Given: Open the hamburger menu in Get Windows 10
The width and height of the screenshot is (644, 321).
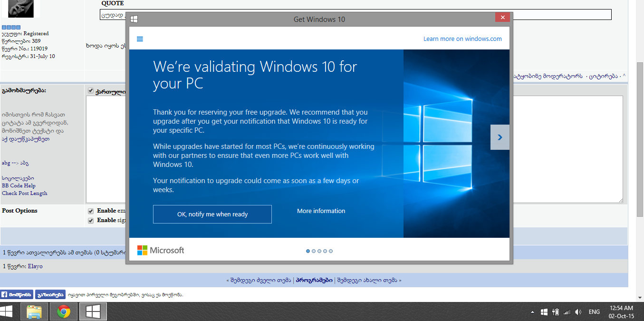Looking at the screenshot, I should (x=140, y=39).
